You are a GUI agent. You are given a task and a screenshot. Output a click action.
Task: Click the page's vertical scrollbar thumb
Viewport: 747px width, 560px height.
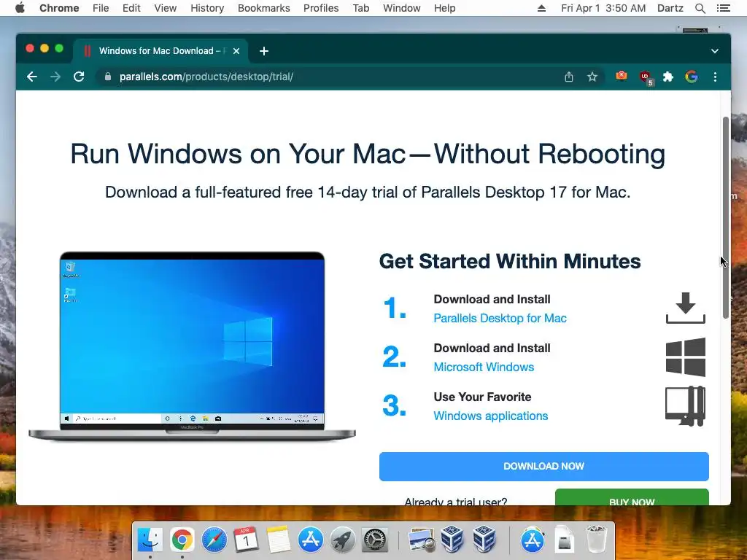[726, 217]
